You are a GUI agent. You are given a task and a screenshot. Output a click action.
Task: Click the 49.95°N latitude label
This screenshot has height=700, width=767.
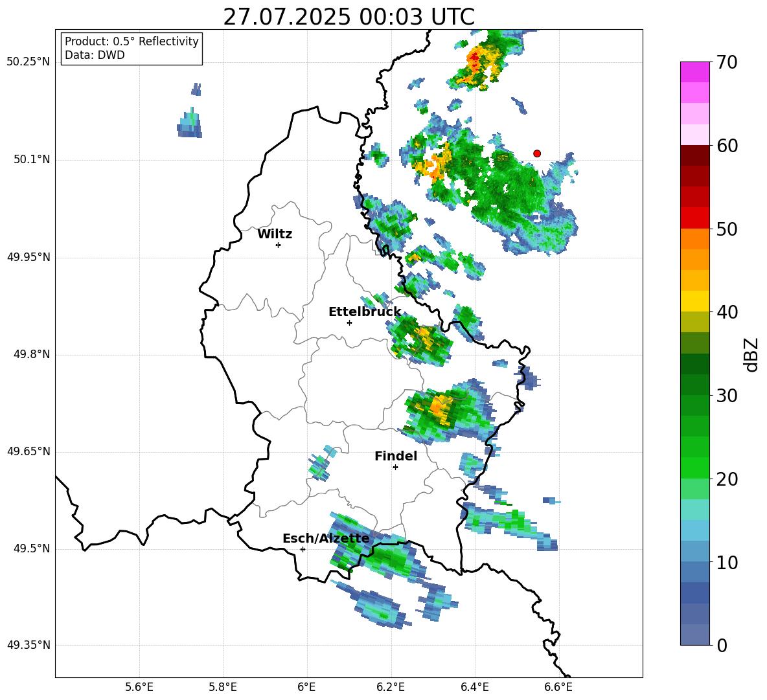click(x=29, y=257)
